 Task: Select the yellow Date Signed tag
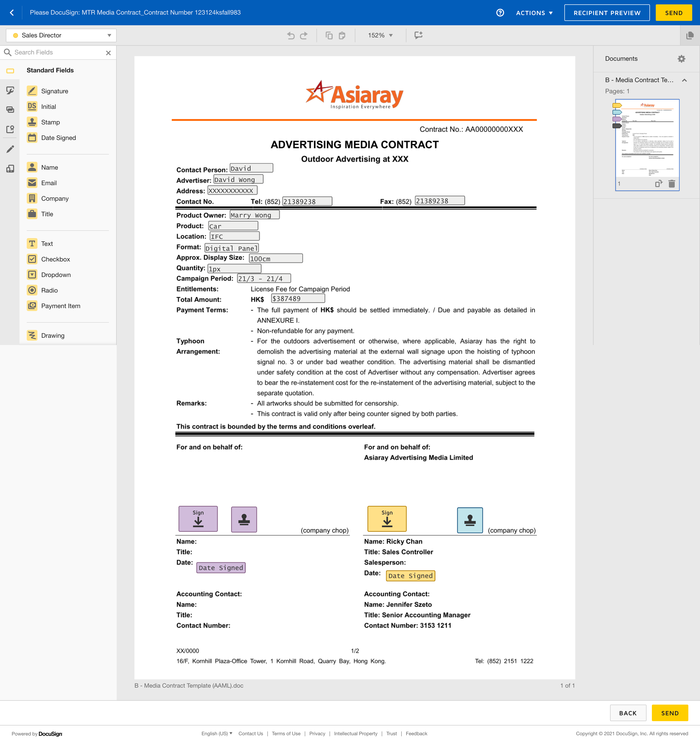[411, 576]
